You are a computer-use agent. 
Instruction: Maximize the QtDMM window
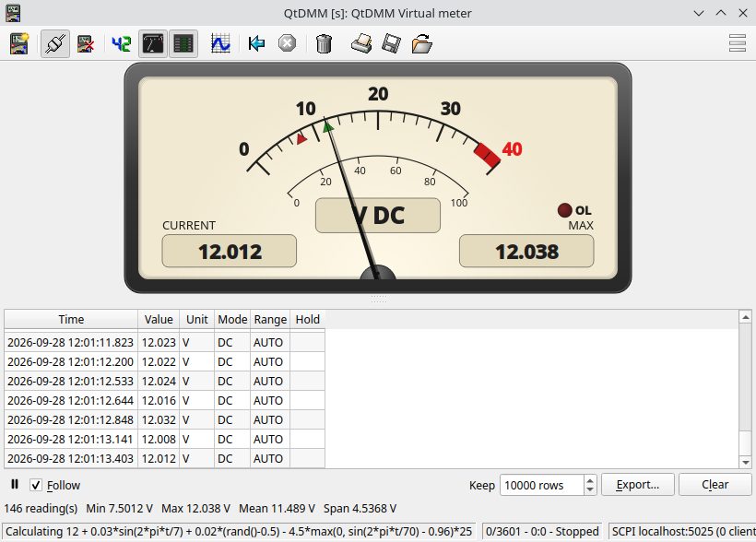pos(721,13)
